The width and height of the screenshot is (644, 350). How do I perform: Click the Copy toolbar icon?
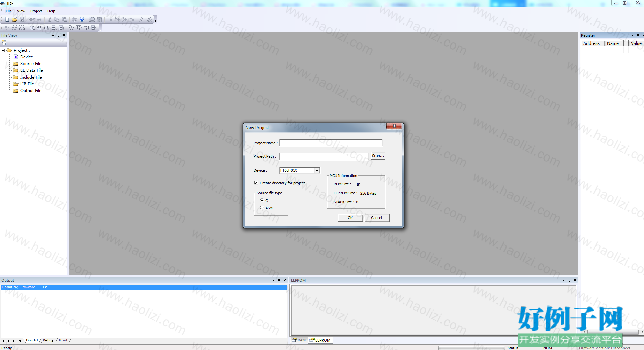pos(57,20)
